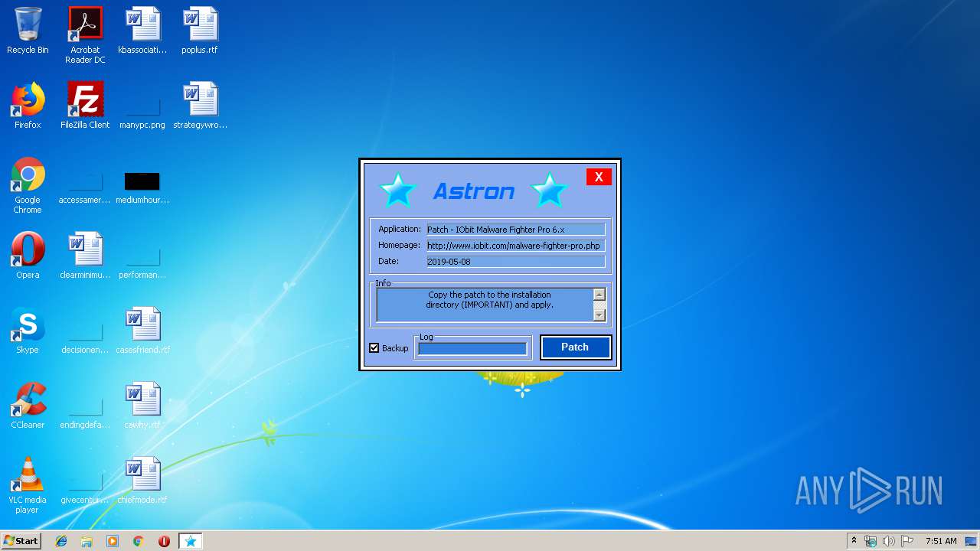This screenshot has height=551, width=980.
Task: Select Astron star taskbar item
Action: (x=191, y=541)
